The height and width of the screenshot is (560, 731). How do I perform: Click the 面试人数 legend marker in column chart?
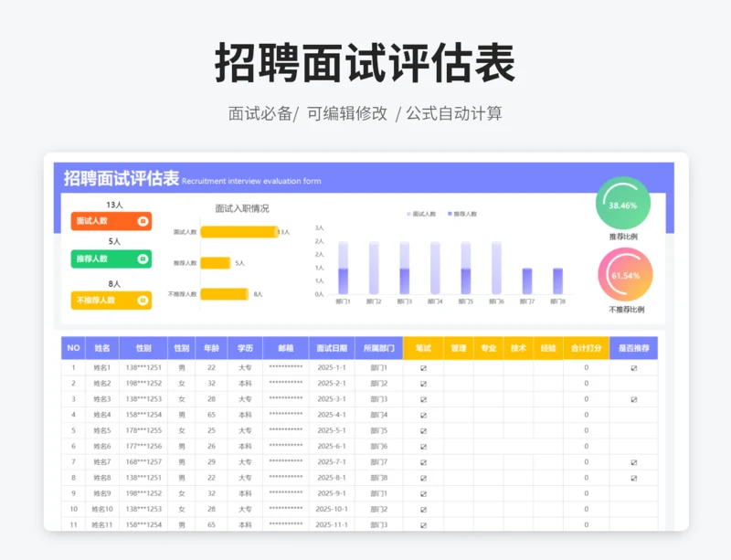408,214
